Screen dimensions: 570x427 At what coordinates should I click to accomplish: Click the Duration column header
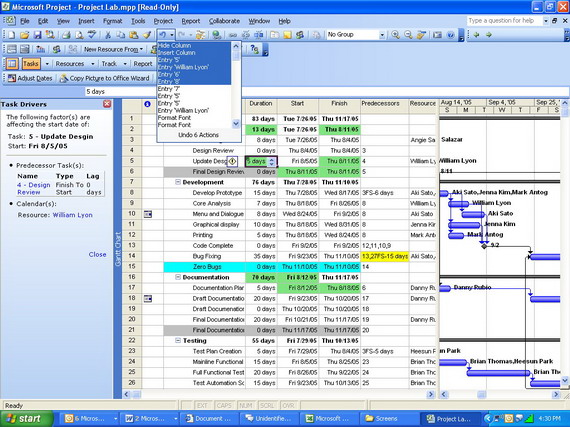[261, 104]
